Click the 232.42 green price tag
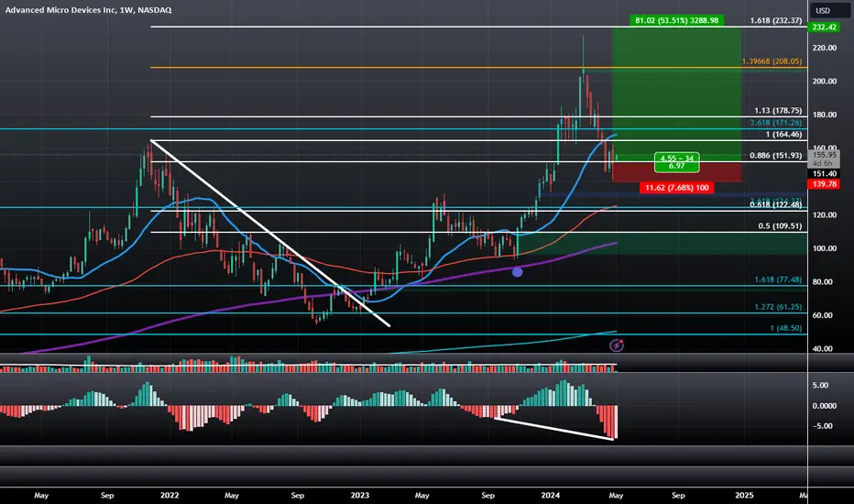Image resolution: width=854 pixels, height=504 pixels. (824, 27)
